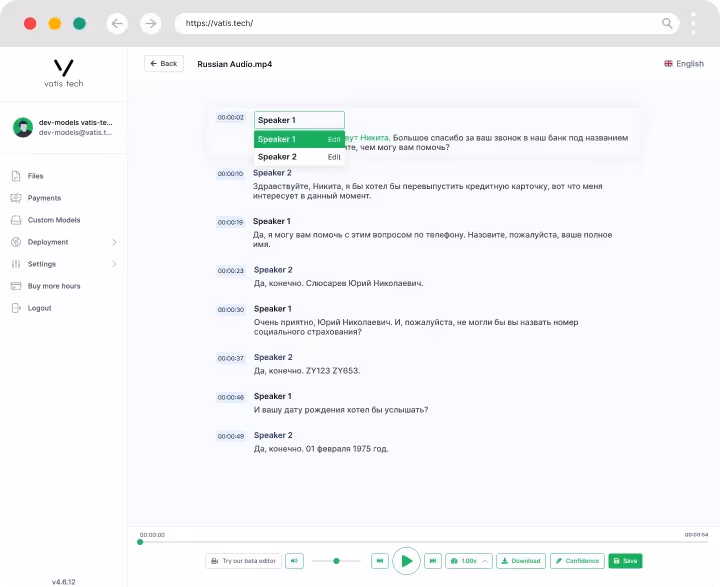Image resolution: width=720 pixels, height=587 pixels.
Task: Expand the Deployment chevron
Action: pyautogui.click(x=114, y=242)
